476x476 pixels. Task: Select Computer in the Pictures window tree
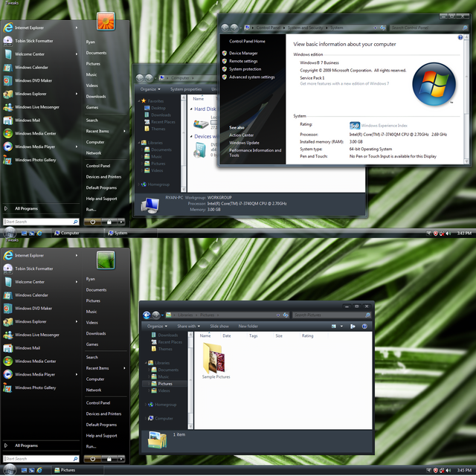coord(161,418)
